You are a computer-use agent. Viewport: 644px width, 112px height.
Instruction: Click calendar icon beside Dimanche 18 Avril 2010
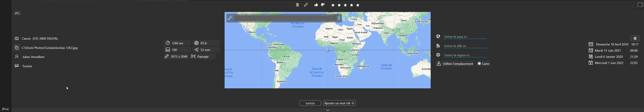tap(590, 44)
